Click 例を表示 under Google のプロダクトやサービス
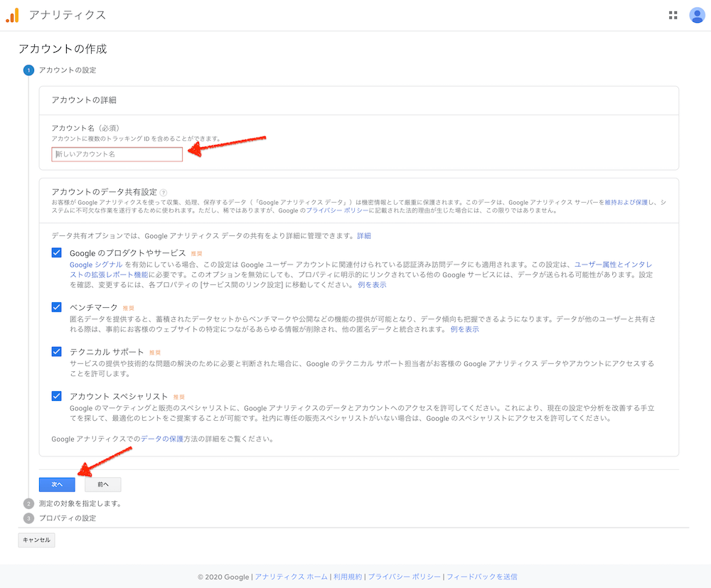Viewport: 711px width, 588px height. point(373,284)
